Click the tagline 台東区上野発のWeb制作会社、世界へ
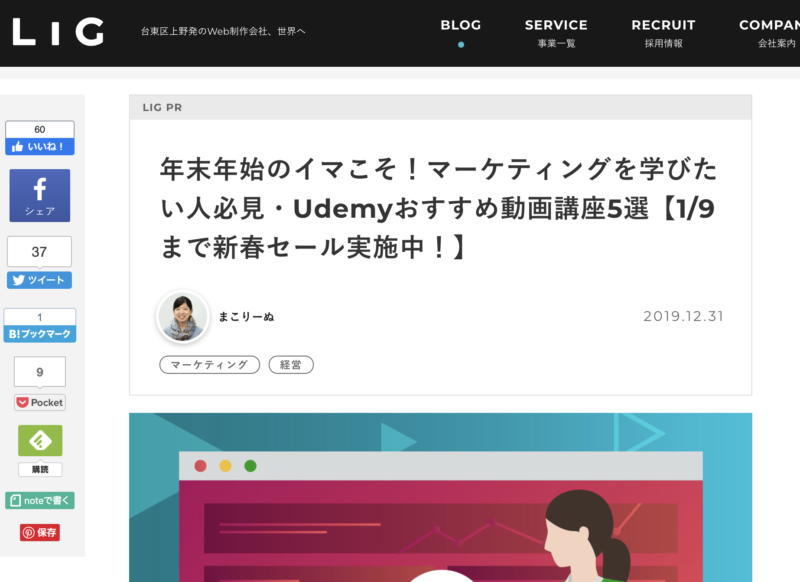The width and height of the screenshot is (800, 582). pyautogui.click(x=223, y=32)
